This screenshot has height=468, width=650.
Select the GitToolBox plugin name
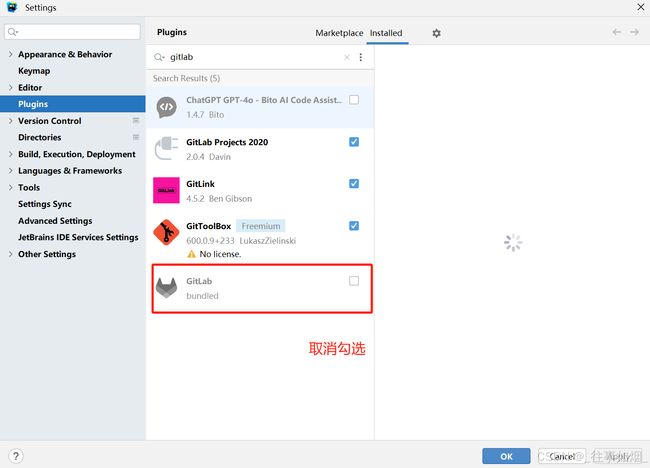(x=209, y=226)
